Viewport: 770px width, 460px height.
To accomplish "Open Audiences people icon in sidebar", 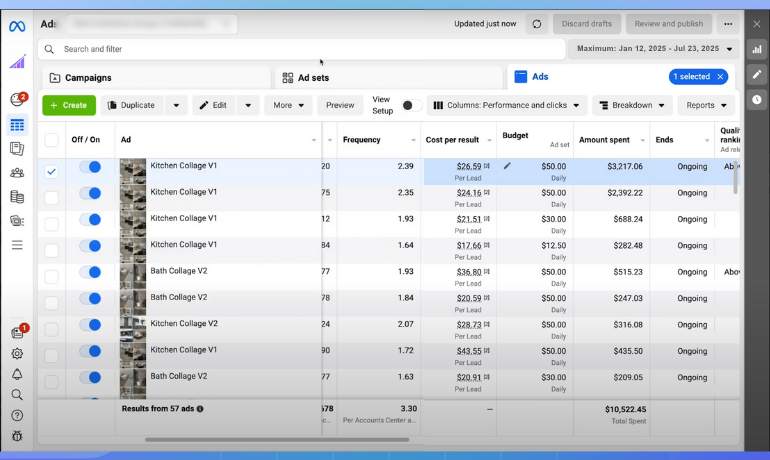I will coord(17,173).
